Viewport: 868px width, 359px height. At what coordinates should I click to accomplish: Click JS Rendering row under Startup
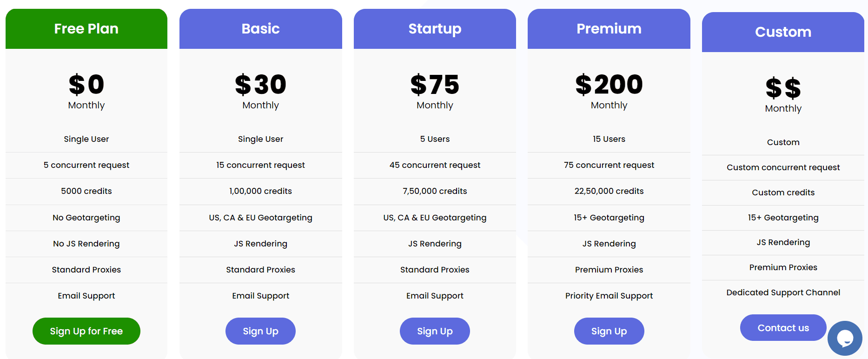click(x=435, y=243)
